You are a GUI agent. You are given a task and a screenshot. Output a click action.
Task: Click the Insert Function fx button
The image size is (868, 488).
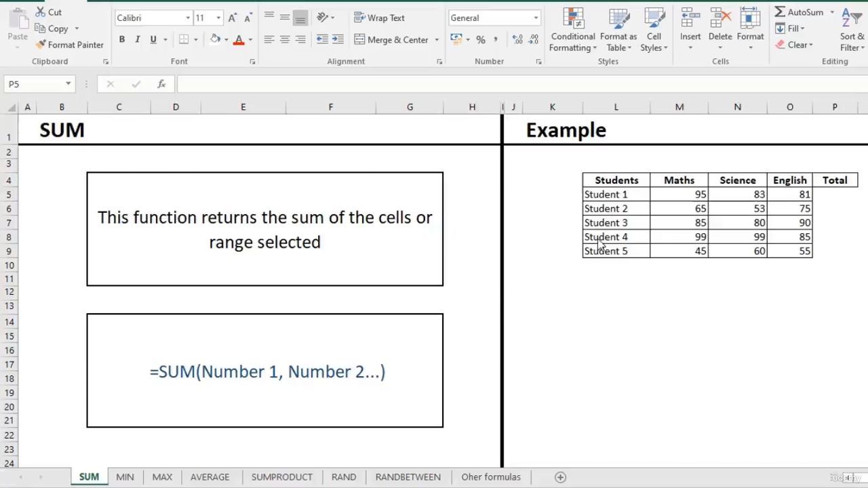[161, 84]
